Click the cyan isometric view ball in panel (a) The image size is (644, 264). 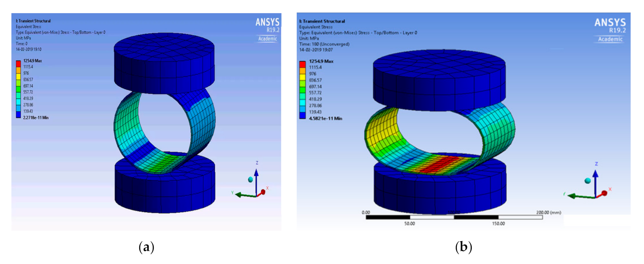[x=251, y=179]
